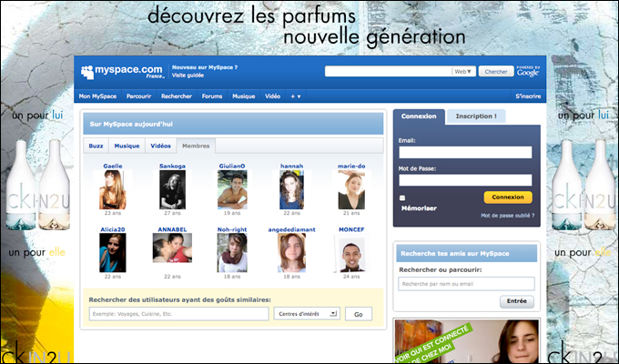Screen dimensions: 619x364
Task: Open the Visite guidée link
Action: (188, 76)
